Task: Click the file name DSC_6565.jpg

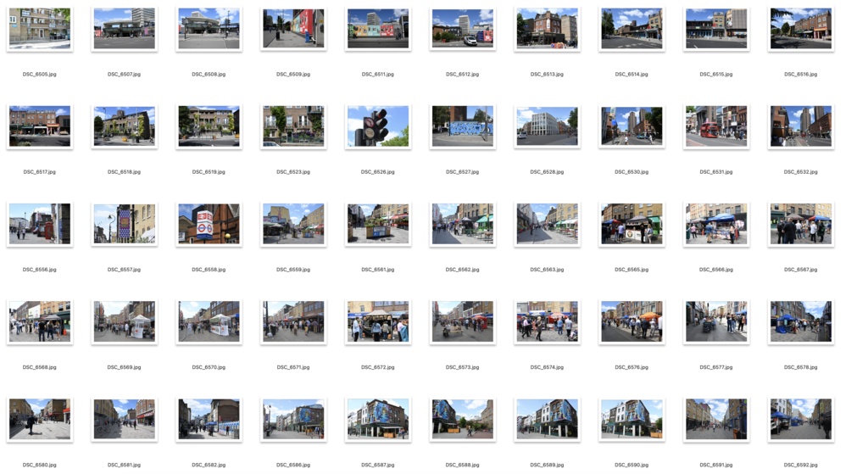Action: pyautogui.click(x=632, y=270)
